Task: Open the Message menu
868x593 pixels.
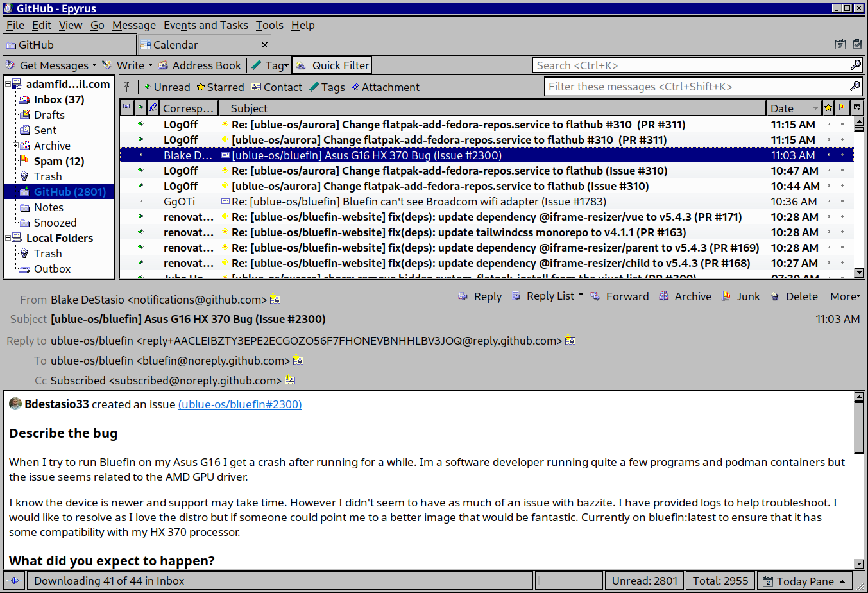Action: pos(134,25)
